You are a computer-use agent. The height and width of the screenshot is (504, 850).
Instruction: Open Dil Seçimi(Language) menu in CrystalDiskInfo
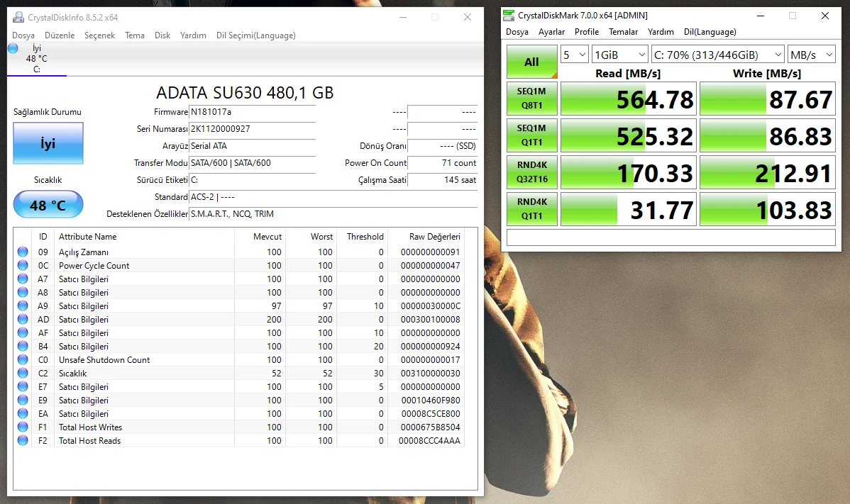(256, 35)
